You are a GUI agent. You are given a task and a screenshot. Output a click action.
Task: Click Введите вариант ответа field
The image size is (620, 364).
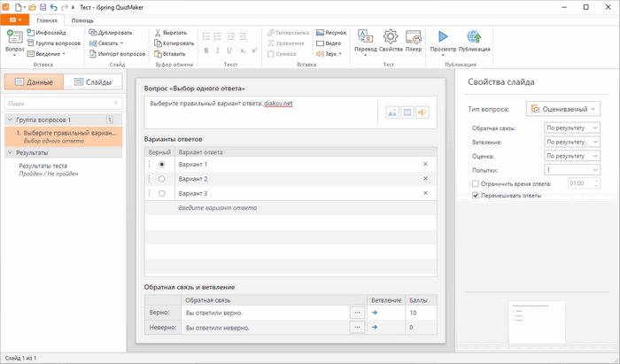(x=291, y=208)
